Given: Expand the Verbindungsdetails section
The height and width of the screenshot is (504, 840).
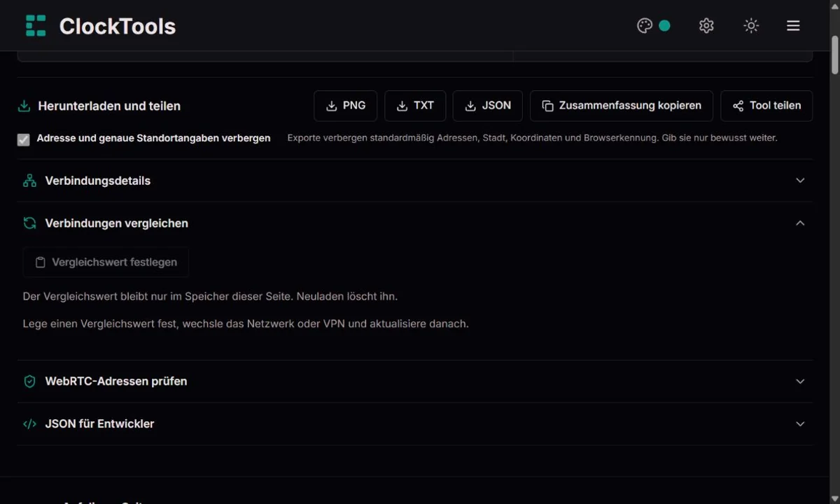Looking at the screenshot, I should click(x=415, y=181).
